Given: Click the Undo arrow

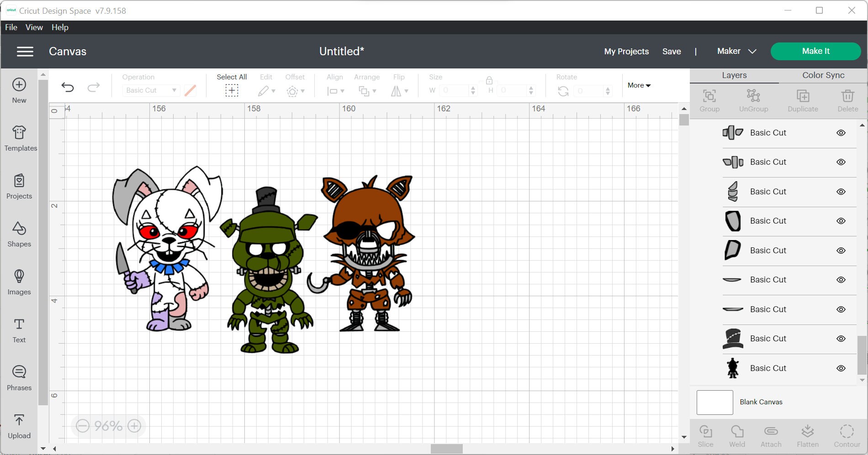Looking at the screenshot, I should coord(68,87).
